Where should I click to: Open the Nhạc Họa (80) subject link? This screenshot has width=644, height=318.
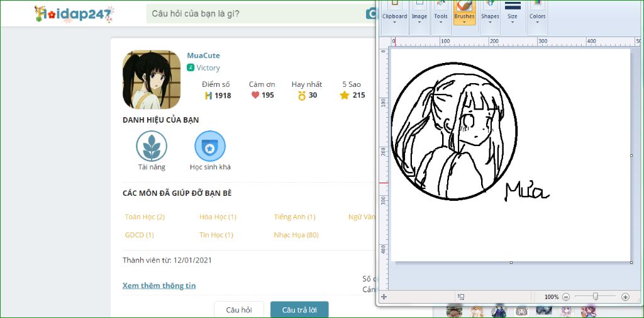[296, 235]
